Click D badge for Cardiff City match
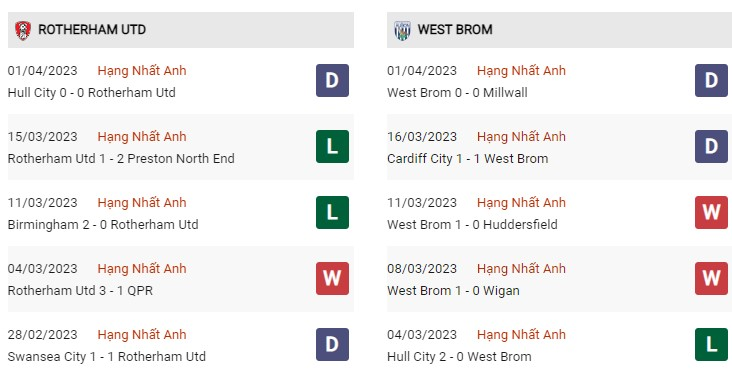This screenshot has width=732, height=373. coord(711,147)
